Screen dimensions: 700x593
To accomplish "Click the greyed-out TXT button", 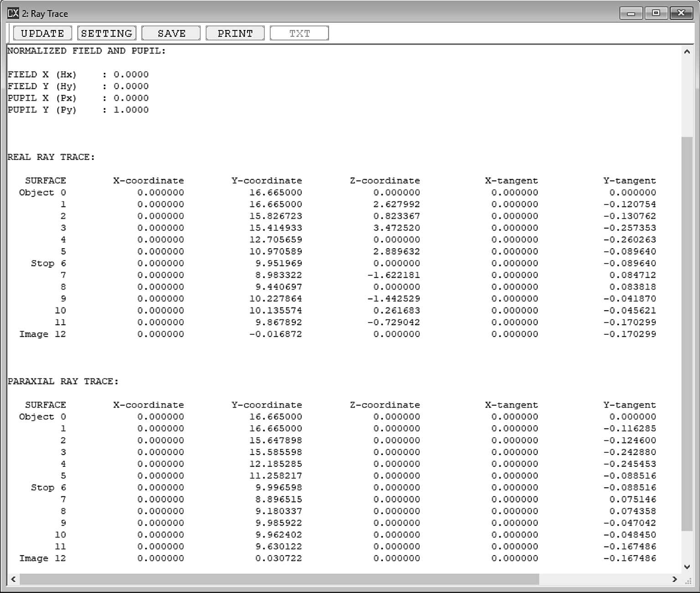I will [x=299, y=33].
